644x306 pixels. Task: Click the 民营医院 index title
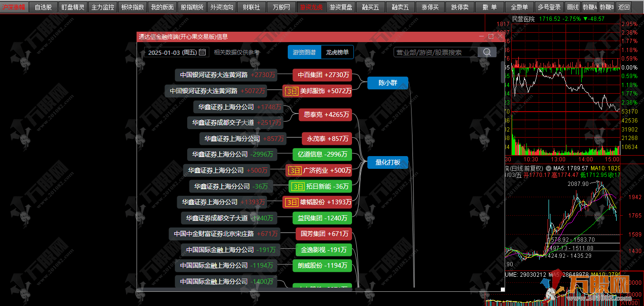tap(523, 19)
